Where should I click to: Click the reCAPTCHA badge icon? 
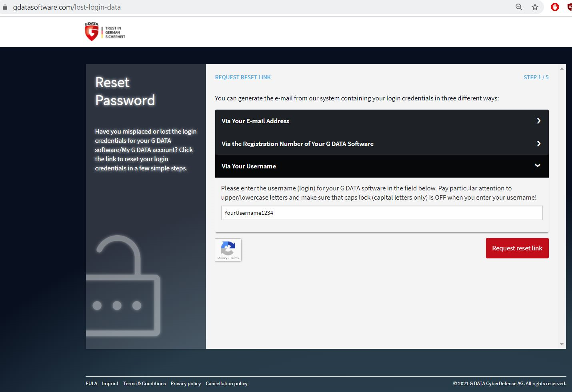click(228, 248)
